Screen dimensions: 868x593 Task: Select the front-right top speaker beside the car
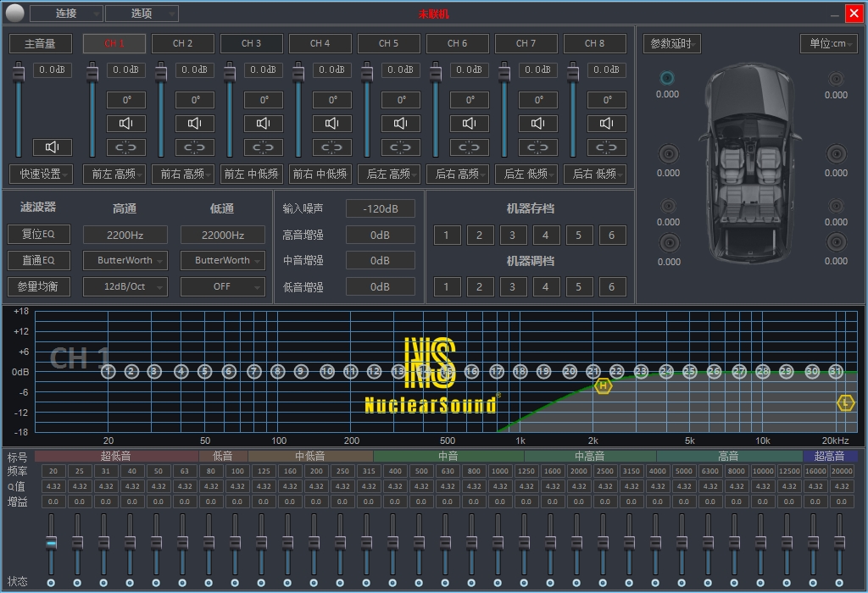tap(836, 79)
